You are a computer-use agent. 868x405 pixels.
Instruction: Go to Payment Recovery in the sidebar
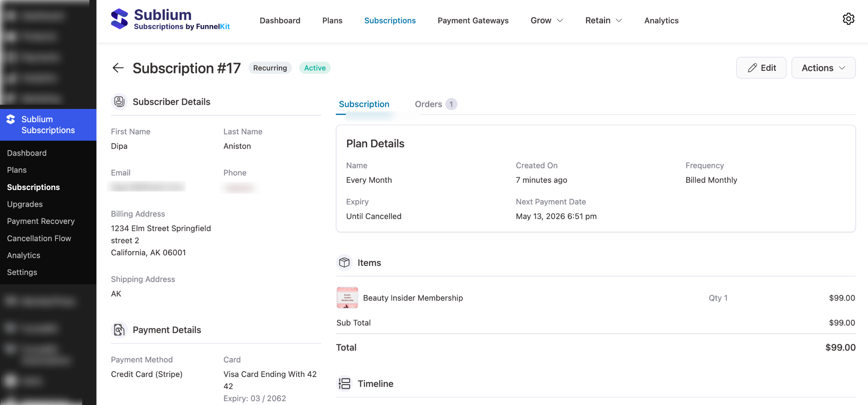coord(40,221)
